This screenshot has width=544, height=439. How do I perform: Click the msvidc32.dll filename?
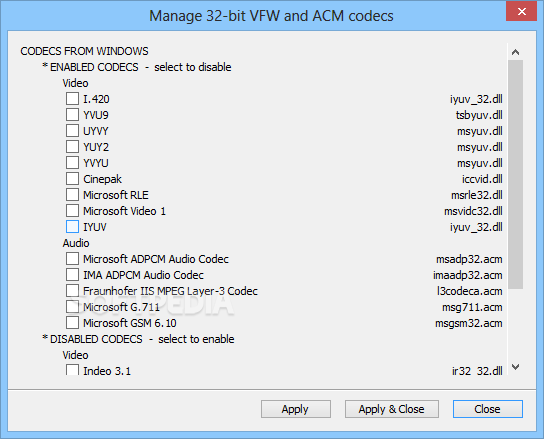coord(473,211)
